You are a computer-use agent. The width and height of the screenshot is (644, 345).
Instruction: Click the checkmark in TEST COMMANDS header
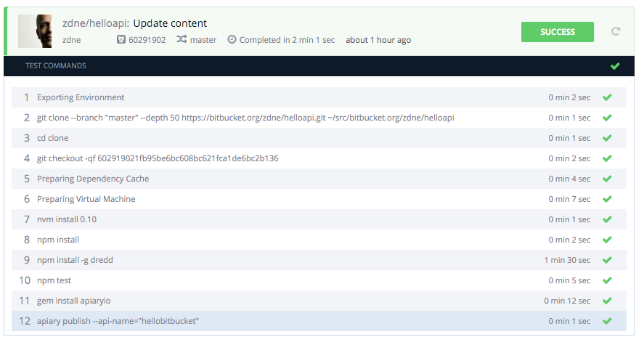615,65
